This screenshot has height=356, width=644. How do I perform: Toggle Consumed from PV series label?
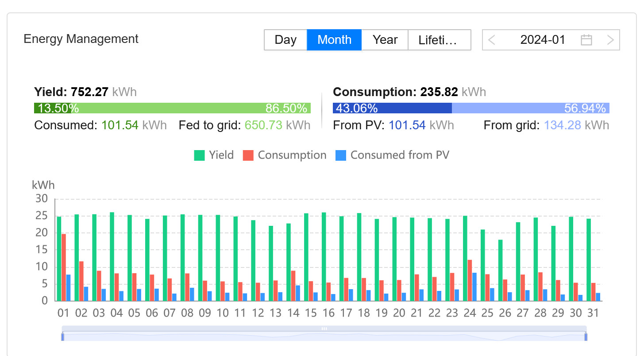[x=399, y=155]
